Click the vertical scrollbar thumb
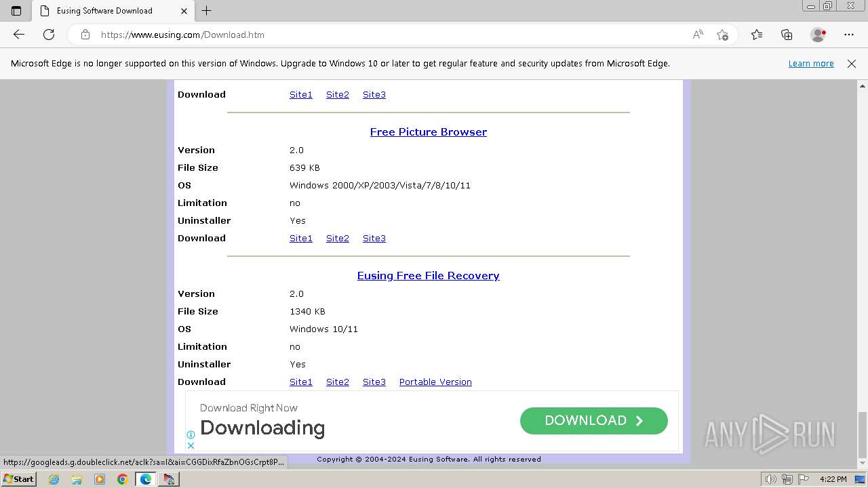The width and height of the screenshot is (868, 488). click(863, 434)
